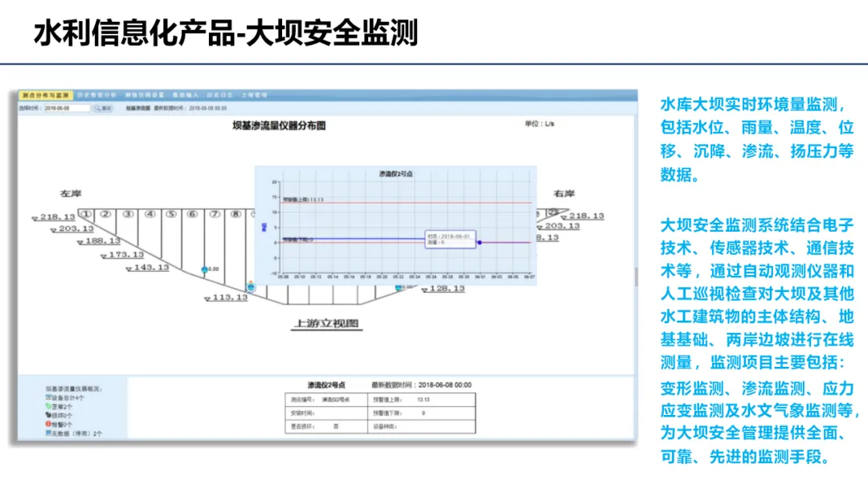Click the 渗流仪2号点 heading above the table
The image size is (868, 489).
click(326, 385)
